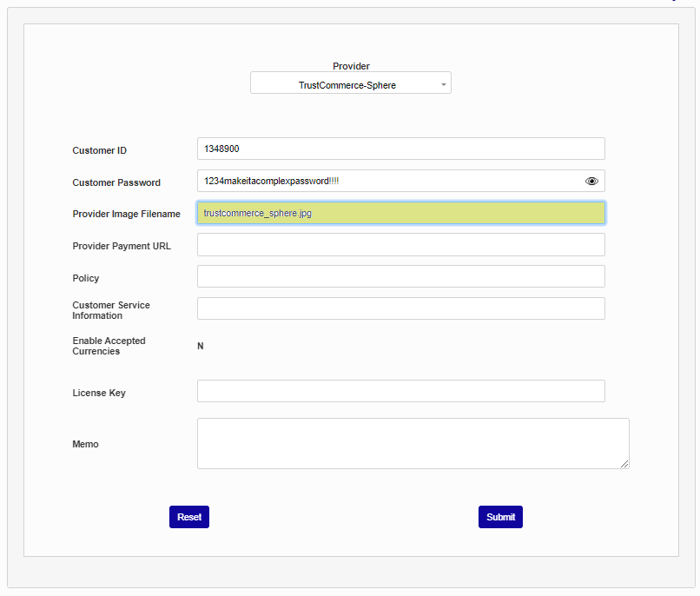Image resolution: width=700 pixels, height=596 pixels.
Task: Click the Customer Password label
Action: pos(116,182)
